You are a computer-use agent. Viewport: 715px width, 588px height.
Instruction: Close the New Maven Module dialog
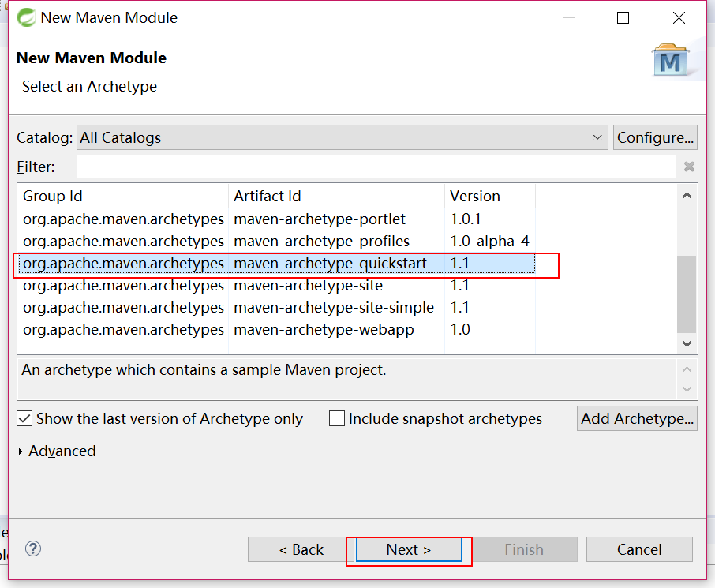point(679,18)
